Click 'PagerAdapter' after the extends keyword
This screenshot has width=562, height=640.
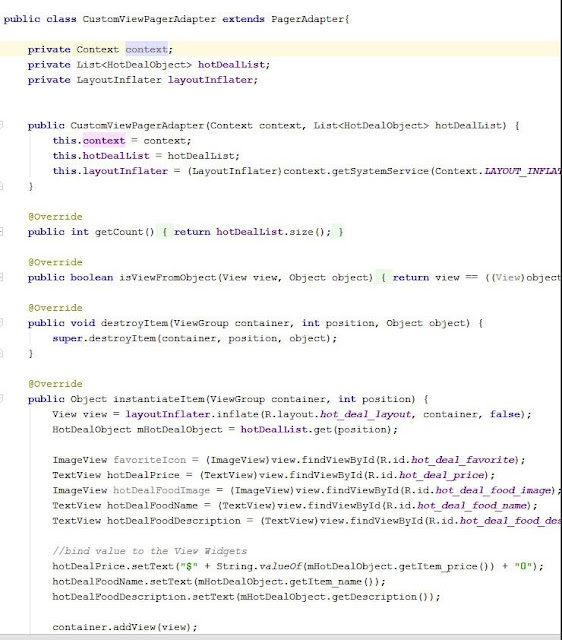pos(308,19)
